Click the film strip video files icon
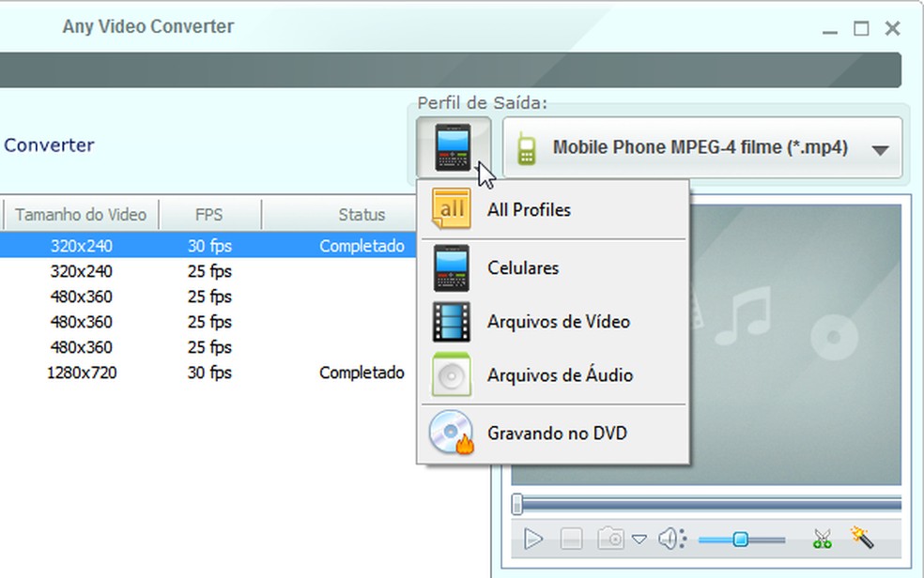The height and width of the screenshot is (578, 924). point(452,322)
